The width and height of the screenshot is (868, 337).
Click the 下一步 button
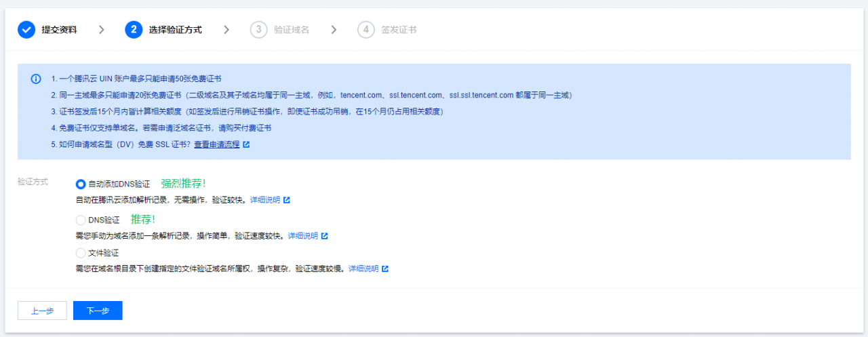pos(98,311)
